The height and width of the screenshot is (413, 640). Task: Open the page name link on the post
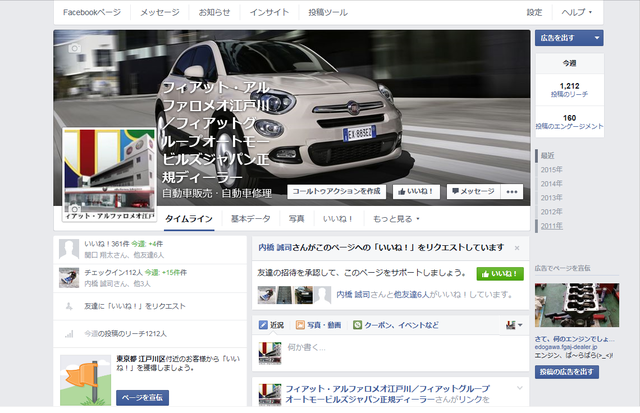tap(387, 394)
